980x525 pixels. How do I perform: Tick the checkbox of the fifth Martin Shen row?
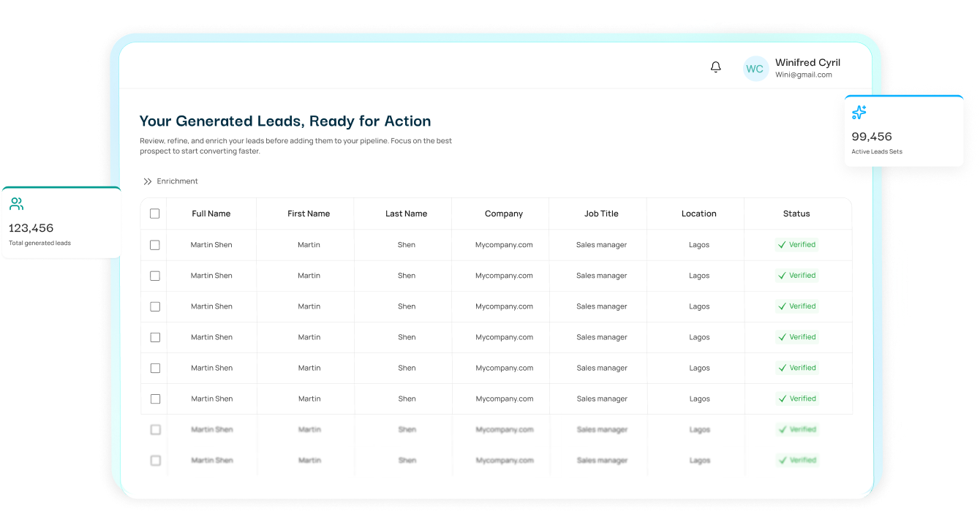pos(154,368)
